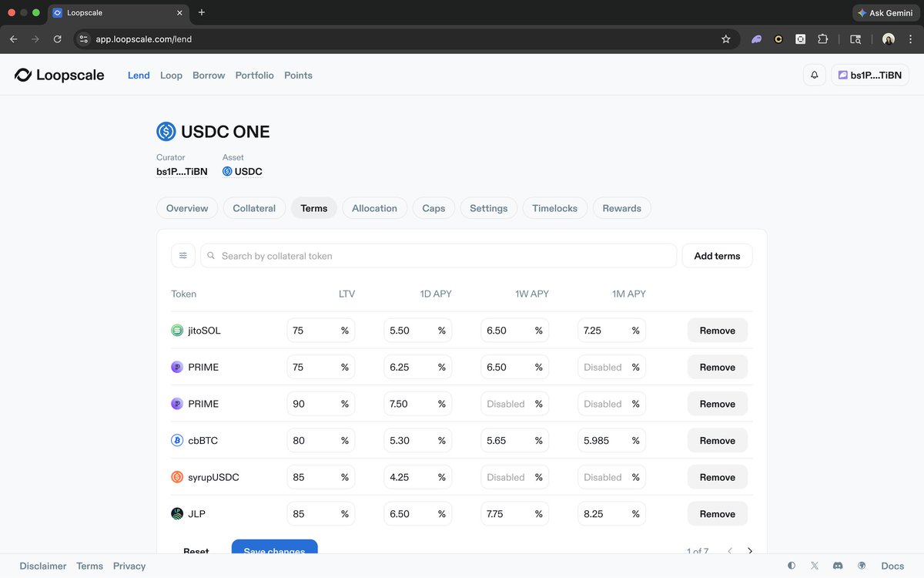The width and height of the screenshot is (924, 578).
Task: Bookmark this page with the star icon
Action: pyautogui.click(x=725, y=39)
